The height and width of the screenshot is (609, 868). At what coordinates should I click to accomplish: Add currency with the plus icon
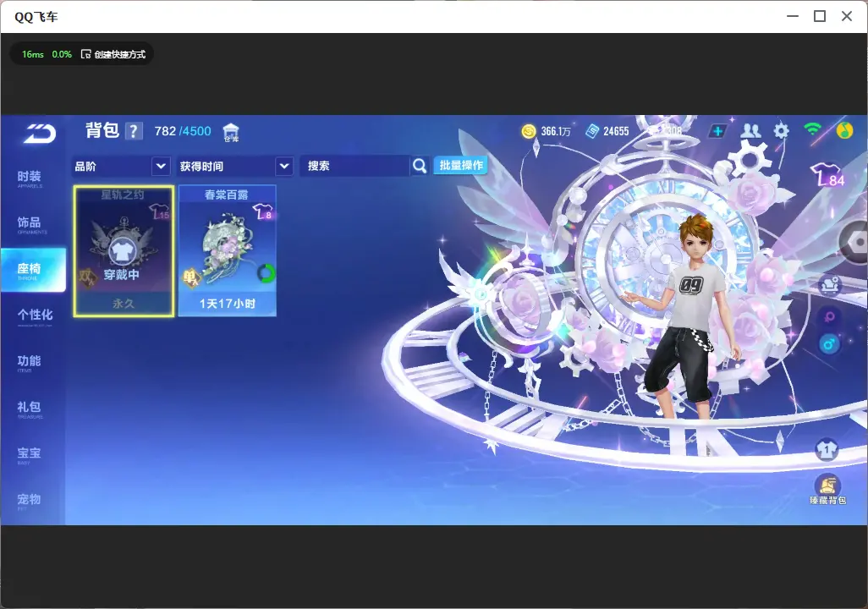[x=717, y=131]
